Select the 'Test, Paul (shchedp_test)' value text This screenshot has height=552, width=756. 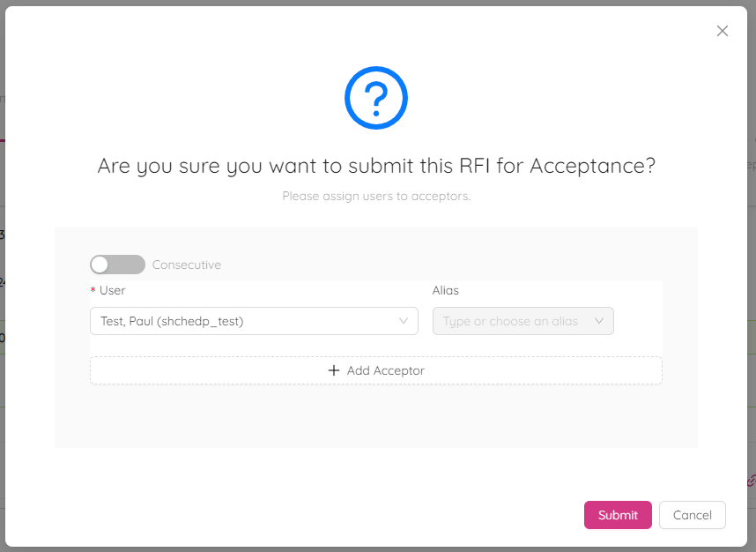[172, 321]
